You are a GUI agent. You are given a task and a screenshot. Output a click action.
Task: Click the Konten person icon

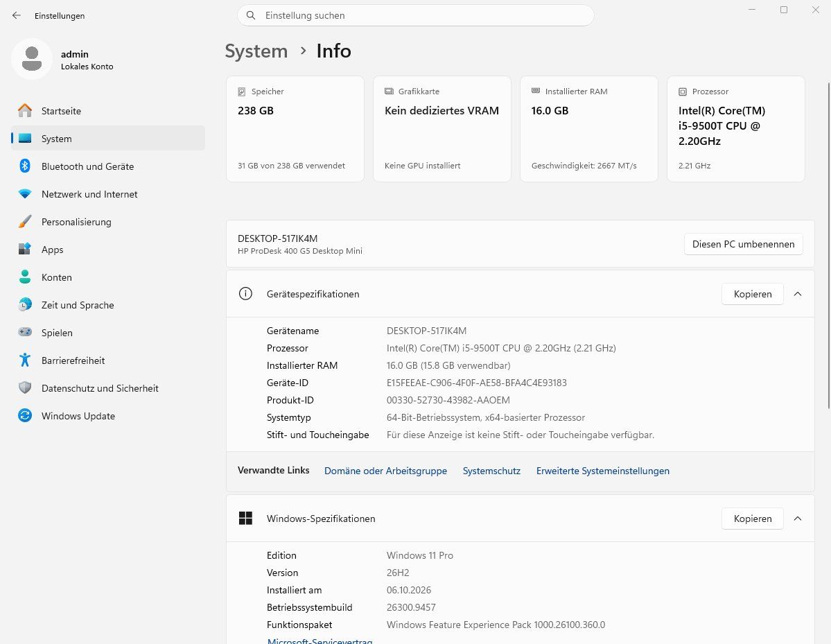(25, 277)
